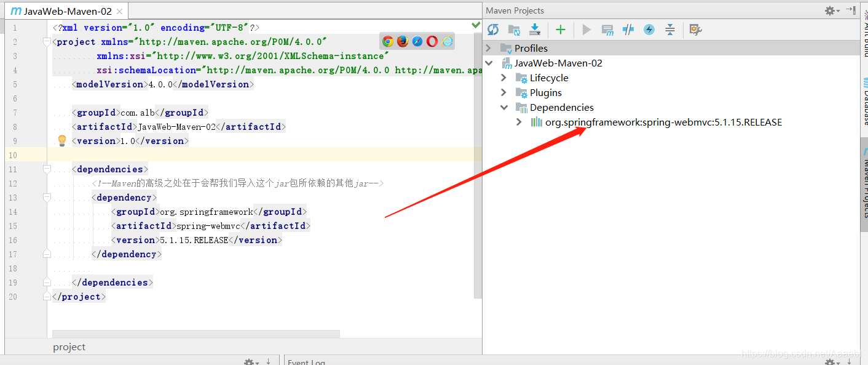This screenshot has width=868, height=365.
Task: Click org.springframework groupId on line 14
Action: tap(207, 212)
